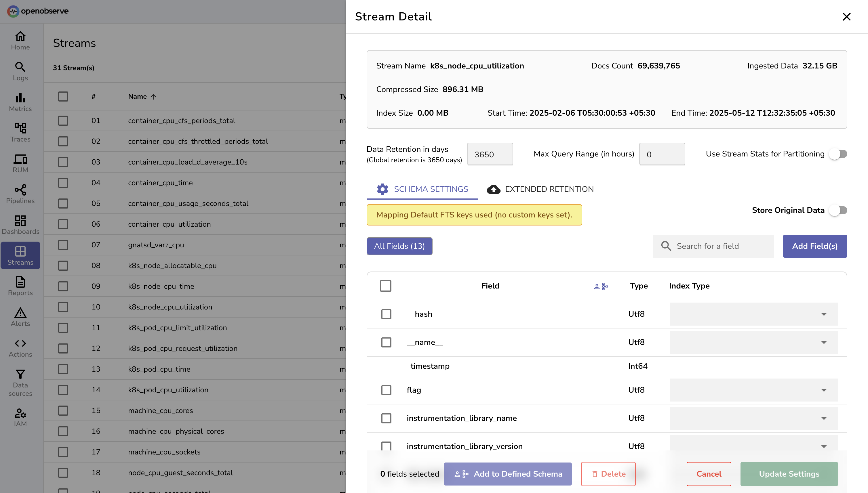The height and width of the screenshot is (493, 868).
Task: Check the flag field checkbox
Action: (386, 390)
